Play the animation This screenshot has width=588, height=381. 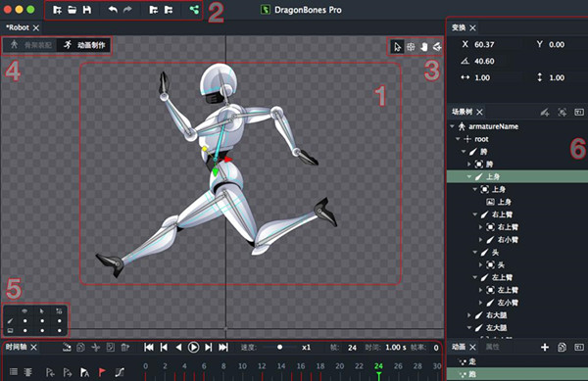193,348
